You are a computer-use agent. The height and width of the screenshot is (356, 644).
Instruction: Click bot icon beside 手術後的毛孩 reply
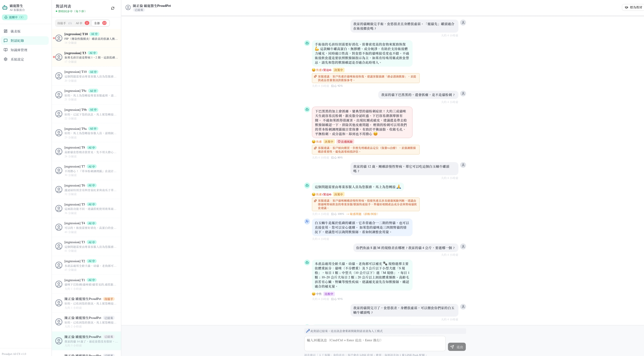point(307,43)
